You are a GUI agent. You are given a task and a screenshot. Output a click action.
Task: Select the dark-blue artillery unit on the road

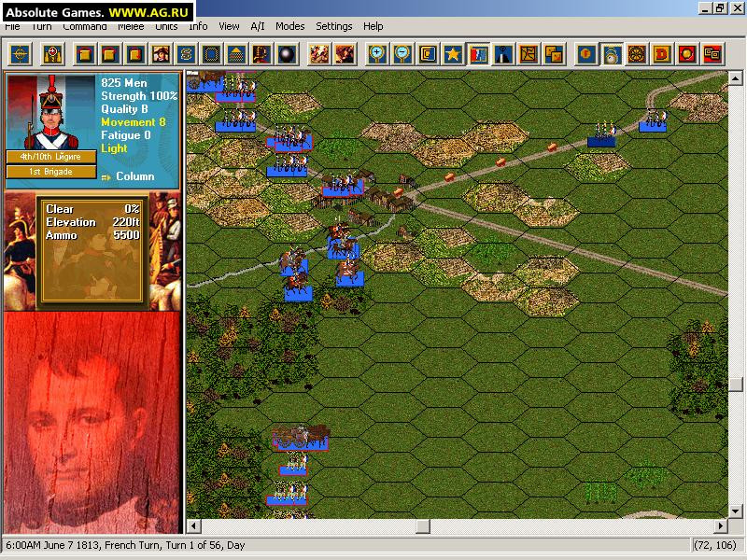pos(601,134)
